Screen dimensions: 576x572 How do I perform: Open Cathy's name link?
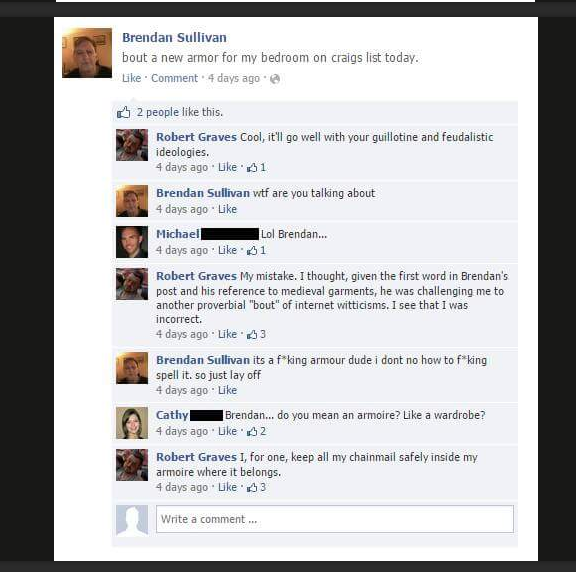point(172,415)
